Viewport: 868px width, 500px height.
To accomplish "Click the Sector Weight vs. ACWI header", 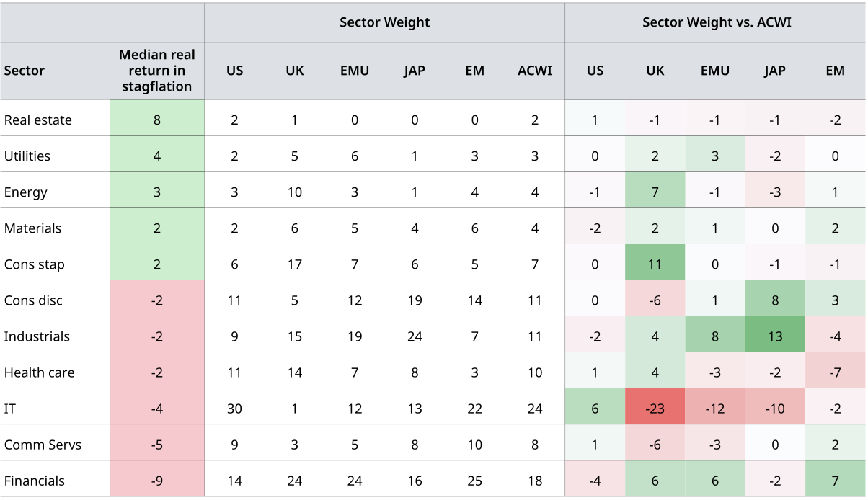I will click(717, 22).
